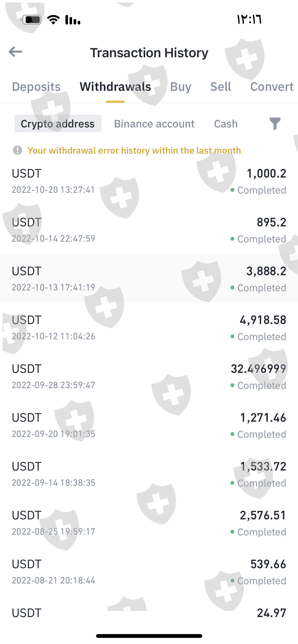This screenshot has height=644, width=298.
Task: Switch to the Buy tab
Action: [x=181, y=87]
